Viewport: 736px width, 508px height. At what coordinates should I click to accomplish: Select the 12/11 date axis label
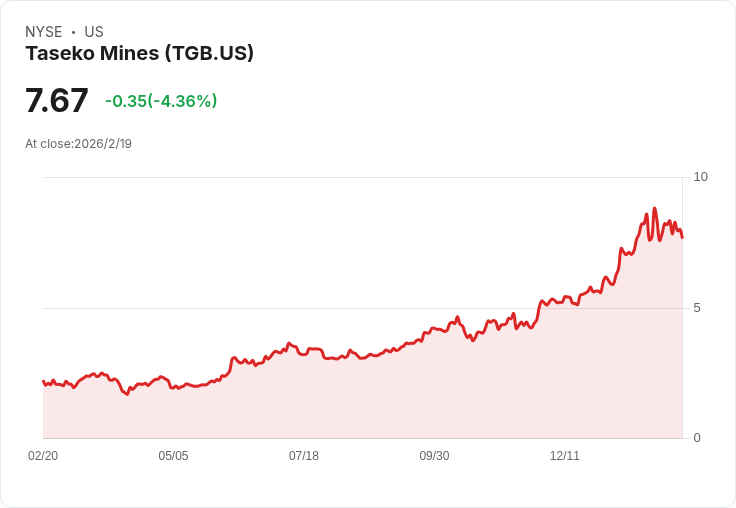coord(565,455)
